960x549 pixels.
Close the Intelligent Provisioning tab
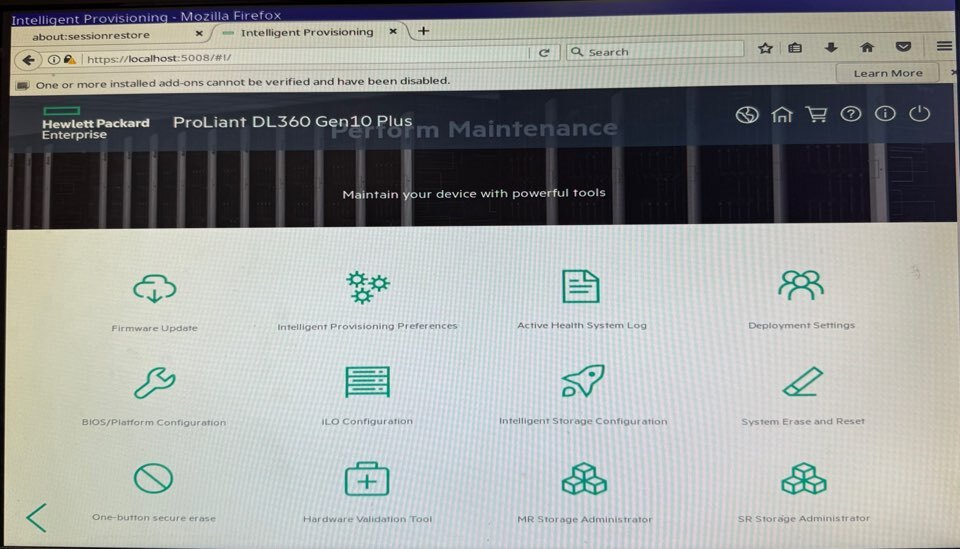393,31
